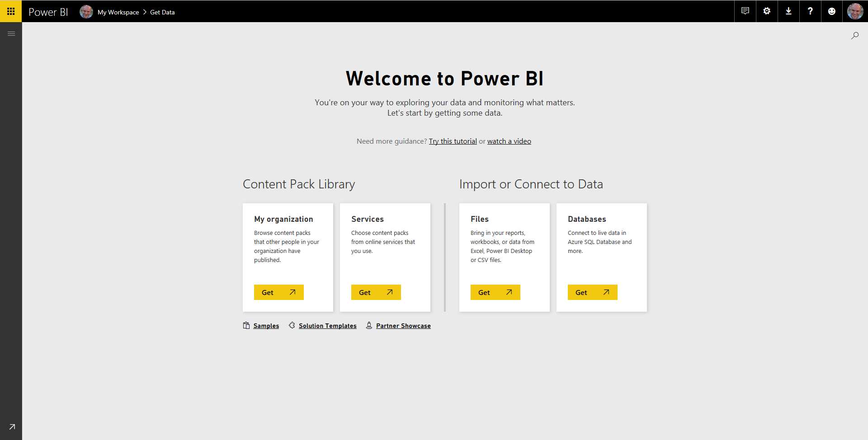The image size is (868, 440).
Task: Open the Settings gear icon
Action: point(766,11)
